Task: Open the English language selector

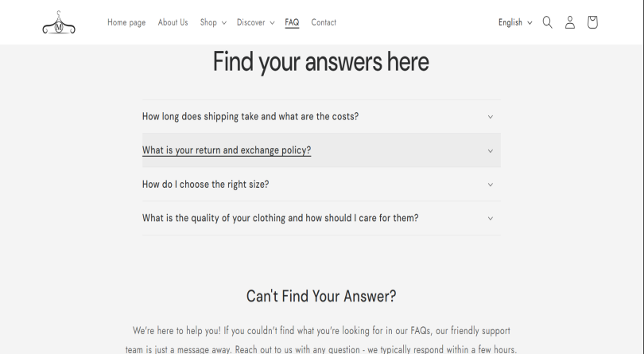Action: click(x=515, y=22)
